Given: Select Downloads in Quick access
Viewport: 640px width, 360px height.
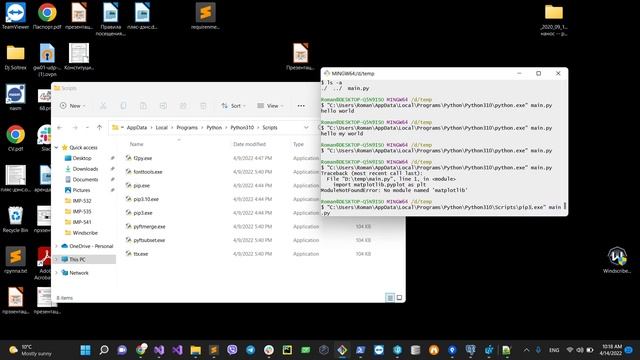Looking at the screenshot, I should click(x=85, y=169).
